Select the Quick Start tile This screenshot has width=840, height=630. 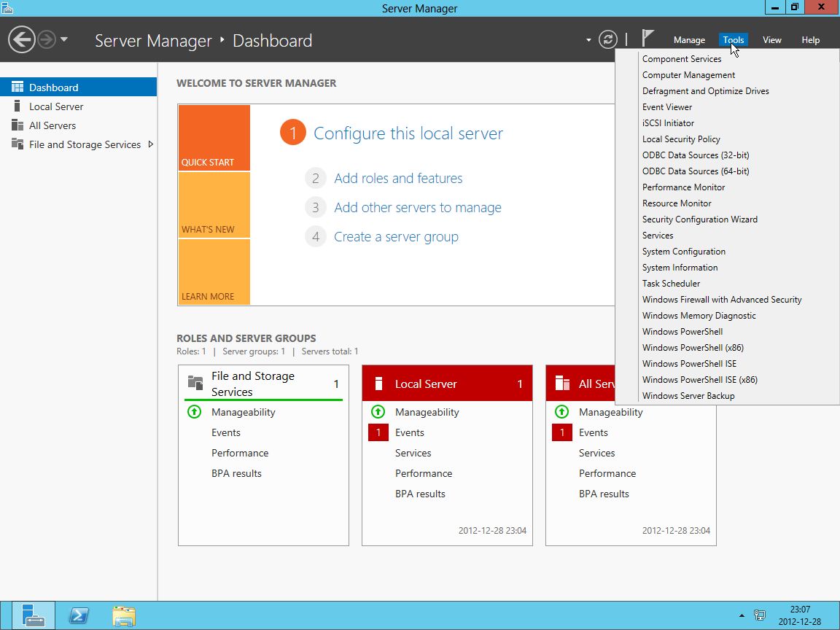click(x=214, y=138)
